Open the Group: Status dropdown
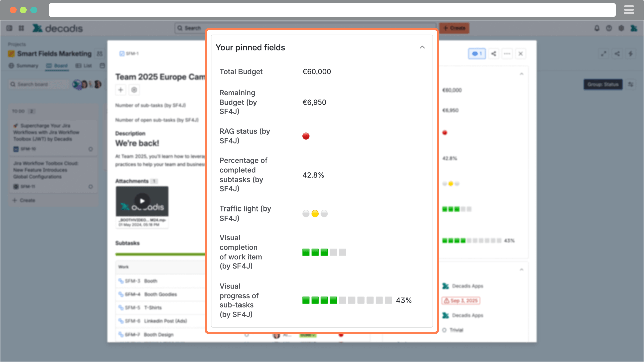The height and width of the screenshot is (362, 644). (x=603, y=84)
